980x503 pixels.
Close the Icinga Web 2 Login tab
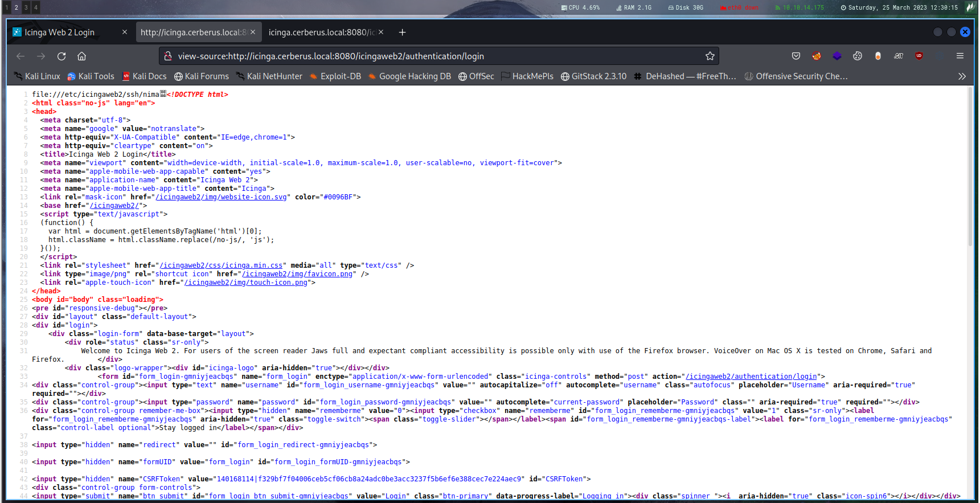pos(125,32)
